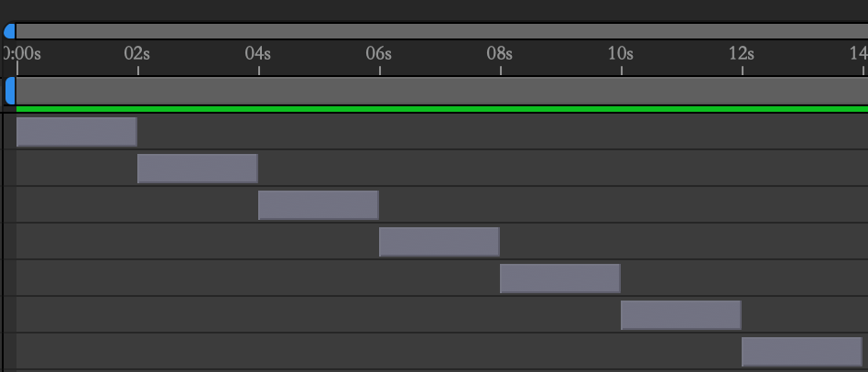Jump to 0:00s on time ruler
868x372 pixels.
(x=22, y=54)
